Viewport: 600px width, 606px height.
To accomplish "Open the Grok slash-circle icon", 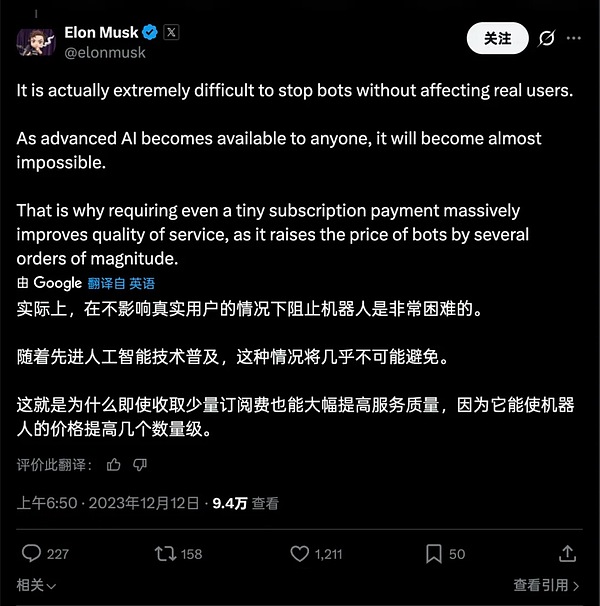I will click(546, 38).
